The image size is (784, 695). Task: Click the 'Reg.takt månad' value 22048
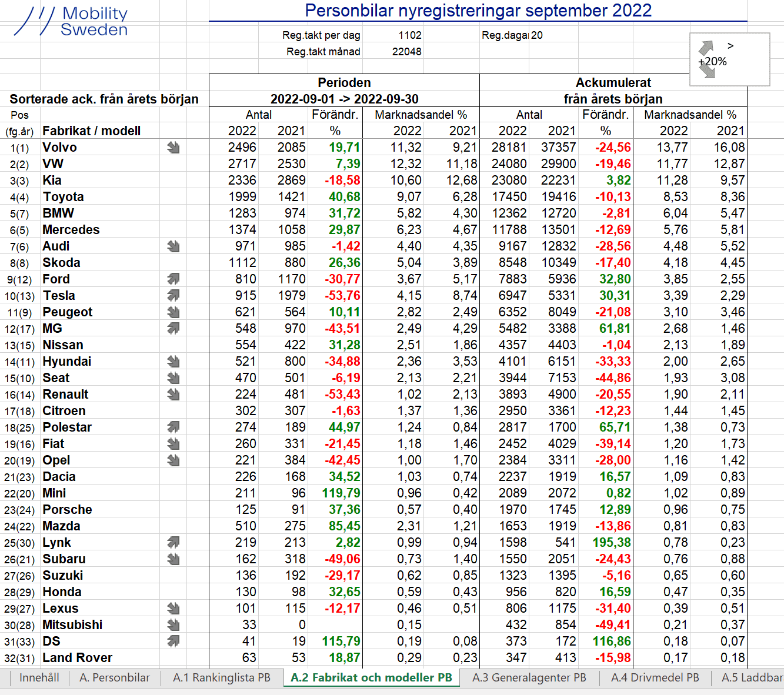[x=407, y=52]
